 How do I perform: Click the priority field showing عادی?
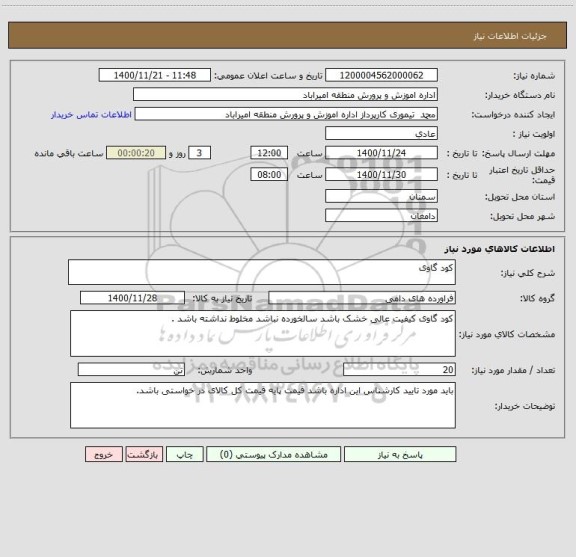[x=381, y=133]
